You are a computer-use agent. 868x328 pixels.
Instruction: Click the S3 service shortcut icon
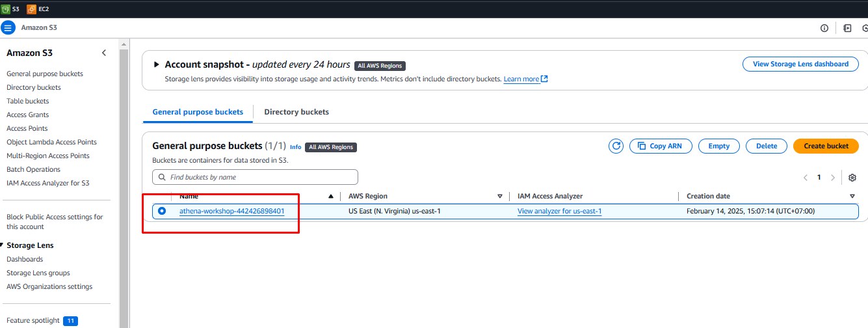coord(6,9)
